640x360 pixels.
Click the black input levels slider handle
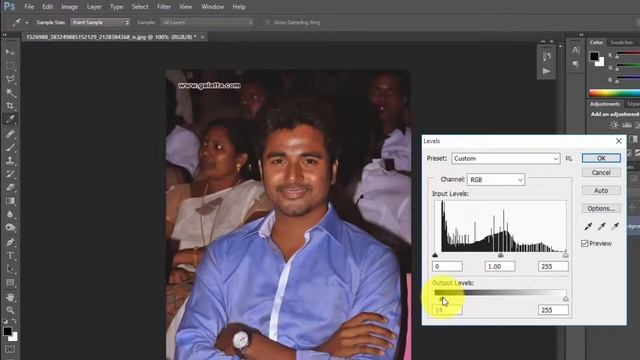435,255
